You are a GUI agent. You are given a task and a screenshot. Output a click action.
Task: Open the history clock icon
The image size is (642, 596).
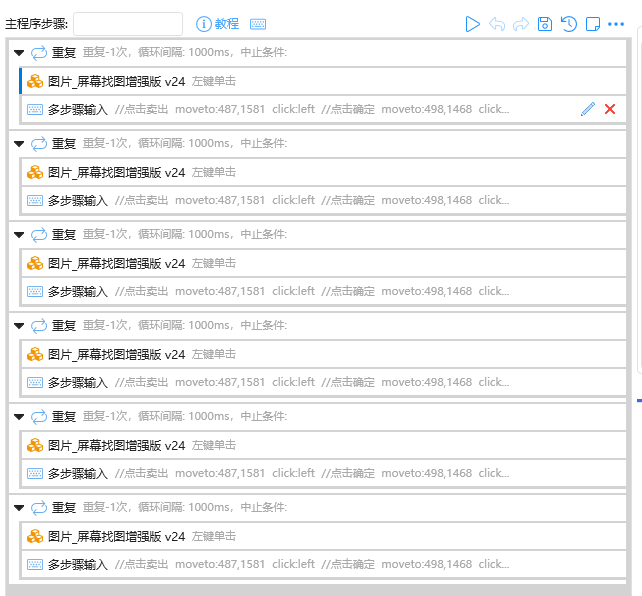[569, 24]
